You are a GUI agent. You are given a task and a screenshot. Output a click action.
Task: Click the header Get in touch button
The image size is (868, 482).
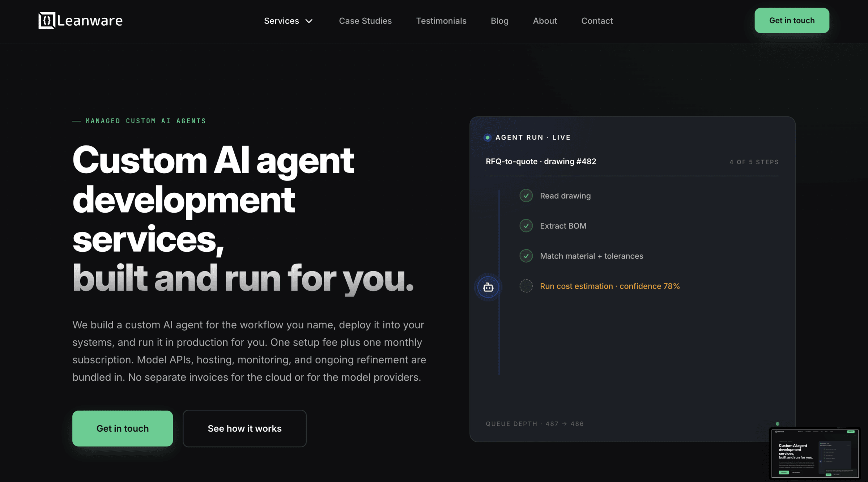pyautogui.click(x=792, y=21)
